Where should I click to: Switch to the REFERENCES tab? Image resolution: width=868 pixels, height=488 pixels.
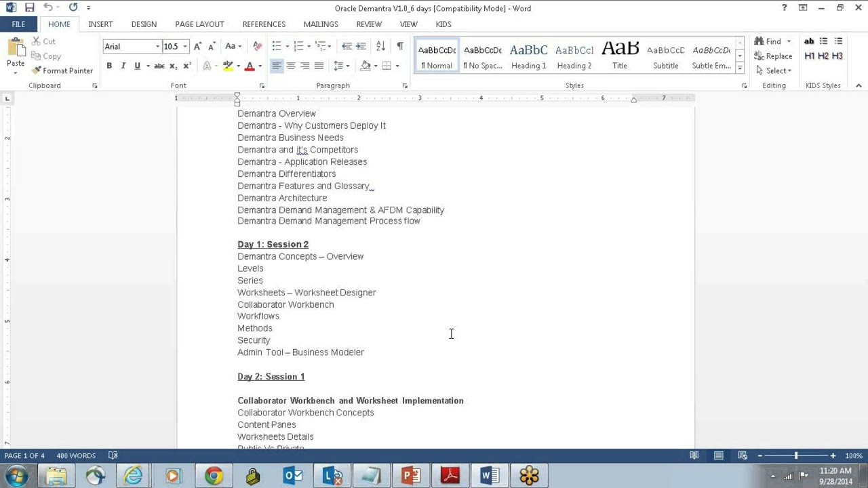tap(264, 24)
